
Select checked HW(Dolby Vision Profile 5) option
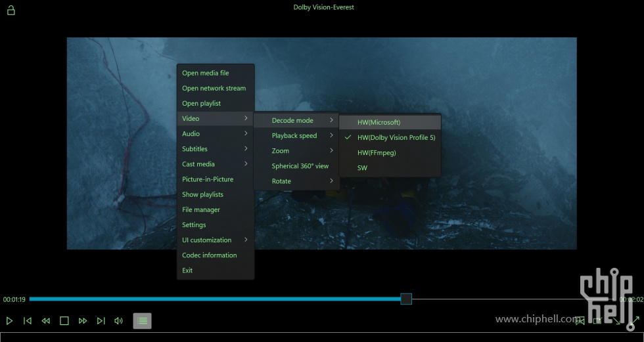coord(390,137)
